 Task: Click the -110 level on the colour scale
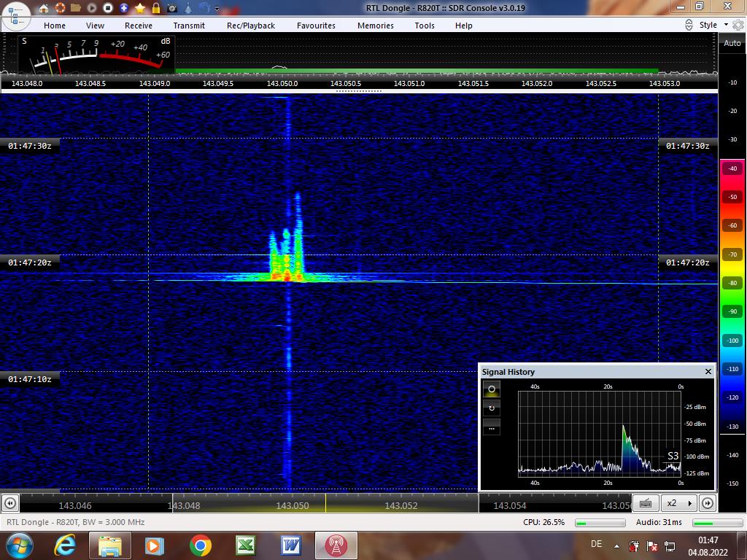(732, 369)
